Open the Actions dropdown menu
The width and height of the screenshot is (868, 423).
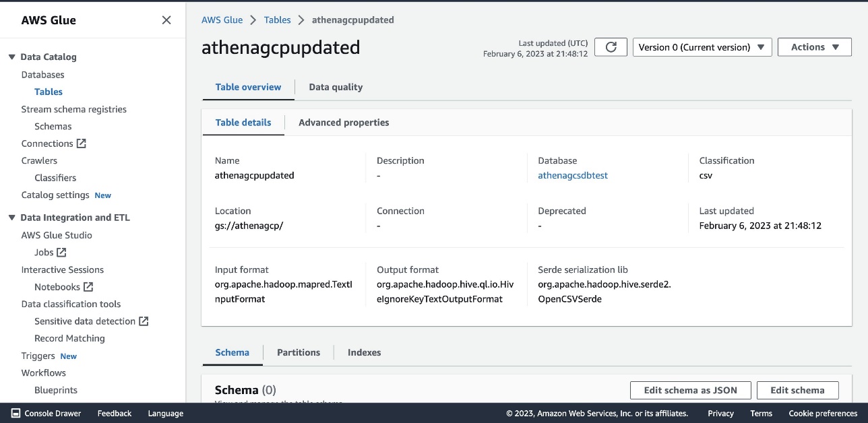pos(815,47)
